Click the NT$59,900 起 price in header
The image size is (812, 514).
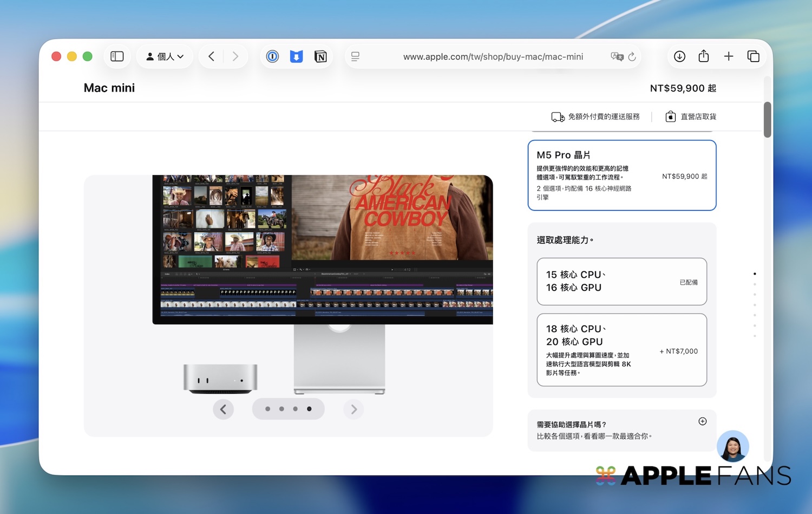683,88
